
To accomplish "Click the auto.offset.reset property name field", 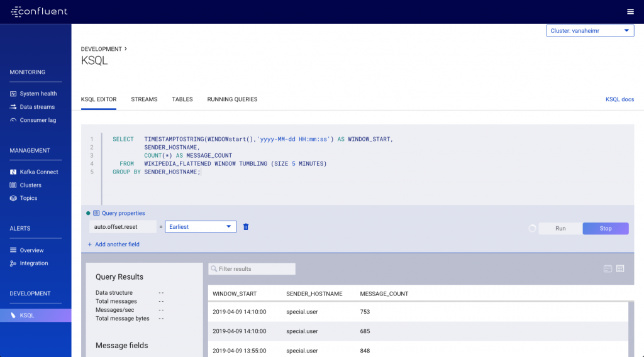I will (x=123, y=226).
